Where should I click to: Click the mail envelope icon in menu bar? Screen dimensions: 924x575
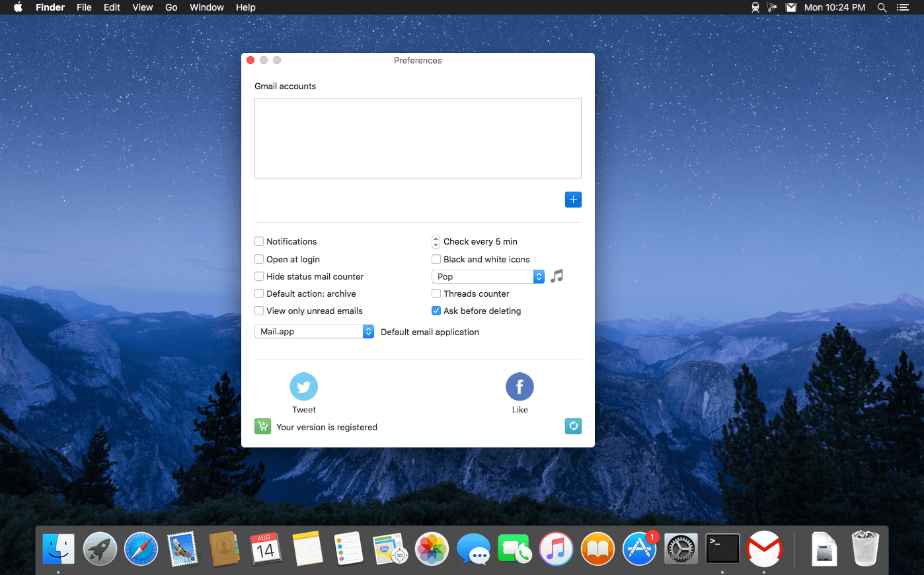[790, 7]
